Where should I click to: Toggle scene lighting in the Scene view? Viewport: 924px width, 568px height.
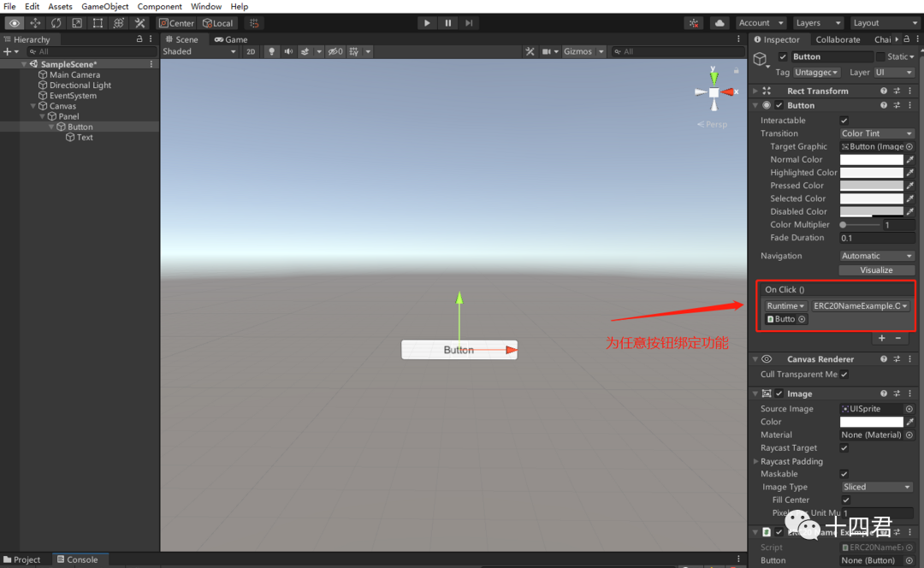(271, 50)
